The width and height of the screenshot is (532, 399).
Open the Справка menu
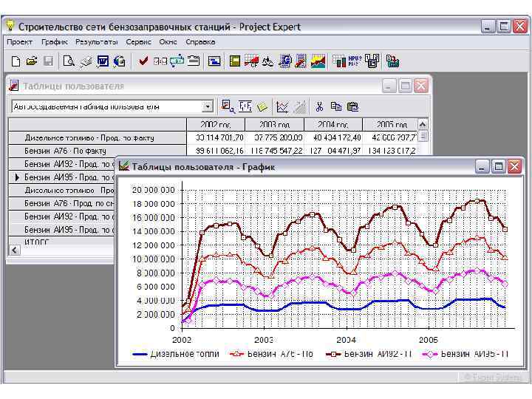coord(200,42)
